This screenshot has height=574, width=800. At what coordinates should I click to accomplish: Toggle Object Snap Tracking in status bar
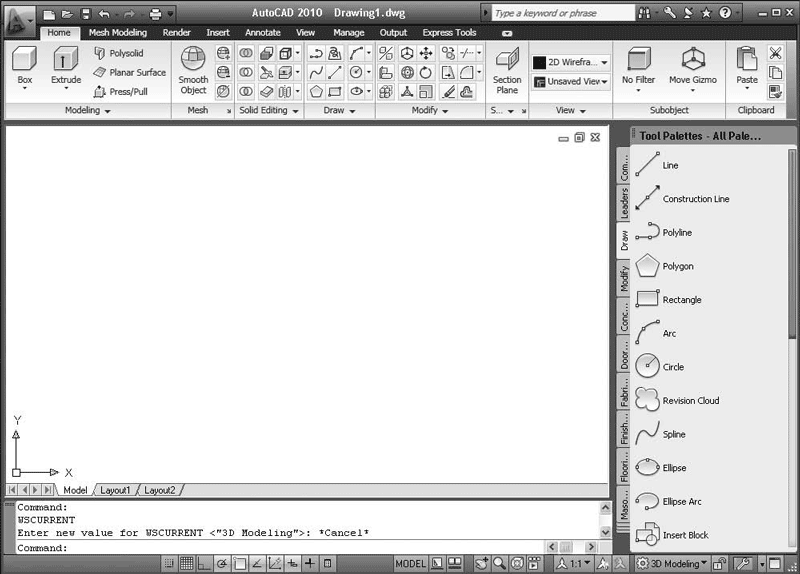click(257, 563)
